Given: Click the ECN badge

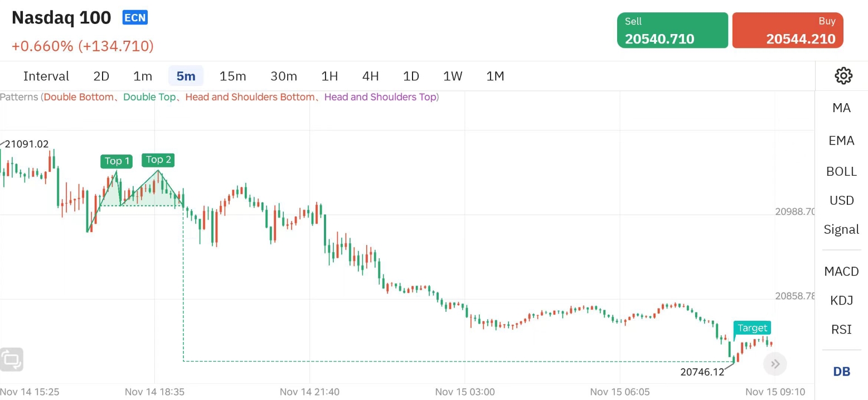Looking at the screenshot, I should [135, 18].
